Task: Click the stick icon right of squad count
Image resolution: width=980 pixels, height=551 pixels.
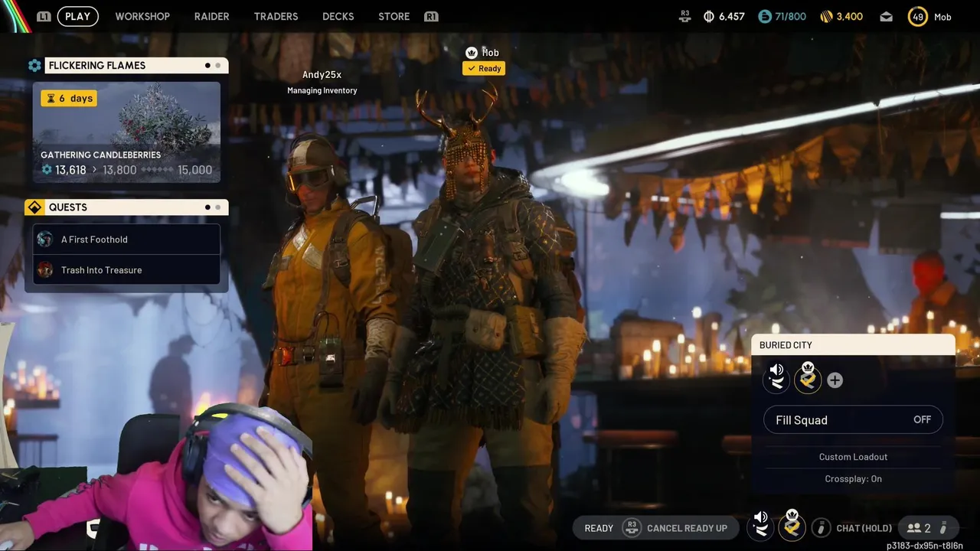Action: point(943,528)
